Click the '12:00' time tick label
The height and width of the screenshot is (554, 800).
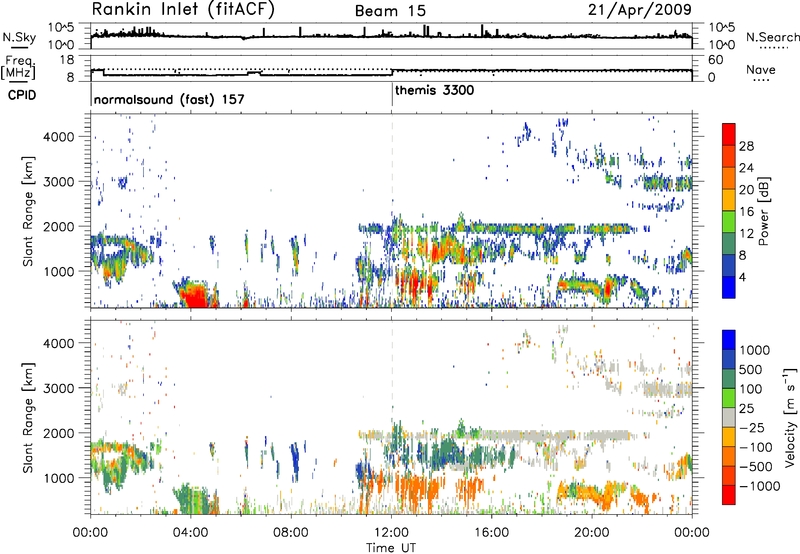[x=391, y=533]
